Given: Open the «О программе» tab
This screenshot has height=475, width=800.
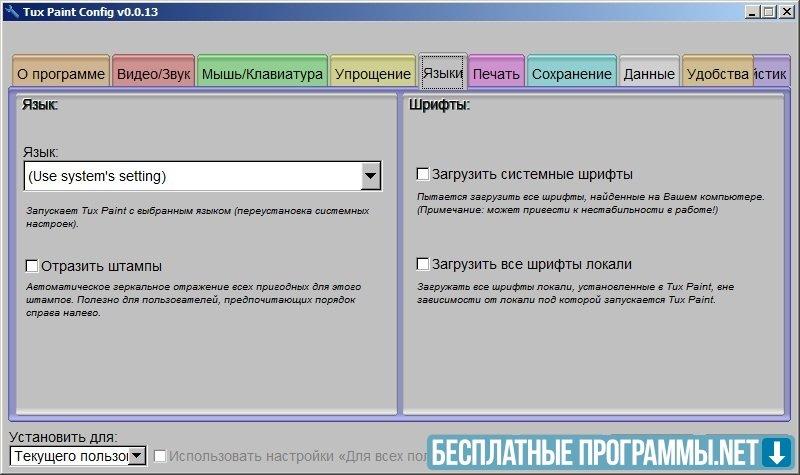Looking at the screenshot, I should [60, 74].
